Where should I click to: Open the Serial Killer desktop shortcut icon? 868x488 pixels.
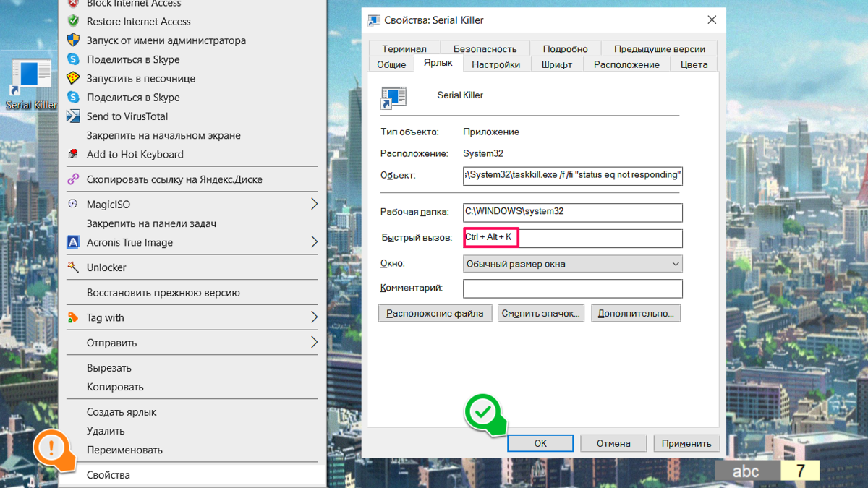click(30, 80)
